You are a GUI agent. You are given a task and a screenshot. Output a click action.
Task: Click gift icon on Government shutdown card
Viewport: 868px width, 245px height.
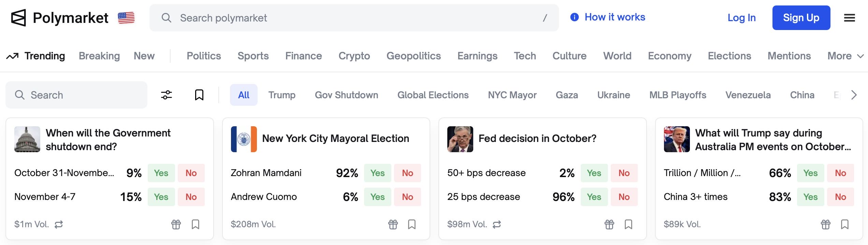coord(176,224)
